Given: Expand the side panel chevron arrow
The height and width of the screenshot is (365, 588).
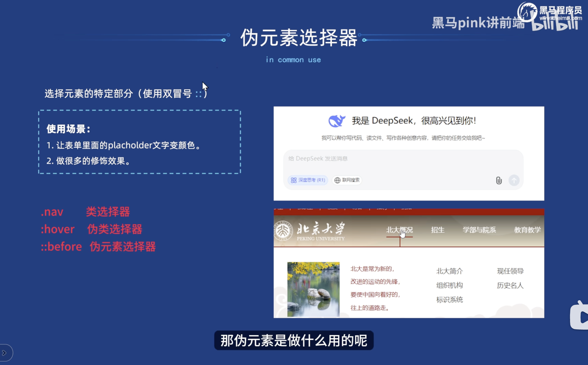Looking at the screenshot, I should point(5,353).
